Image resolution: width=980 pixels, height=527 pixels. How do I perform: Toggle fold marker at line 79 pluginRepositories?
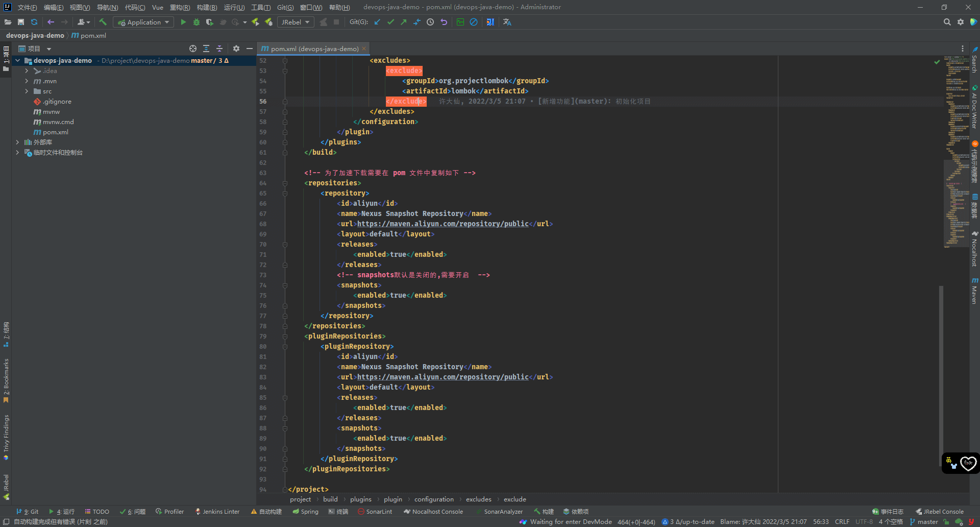285,336
